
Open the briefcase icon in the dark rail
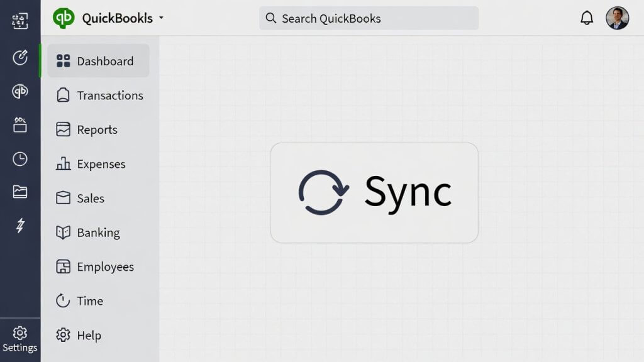point(19,125)
